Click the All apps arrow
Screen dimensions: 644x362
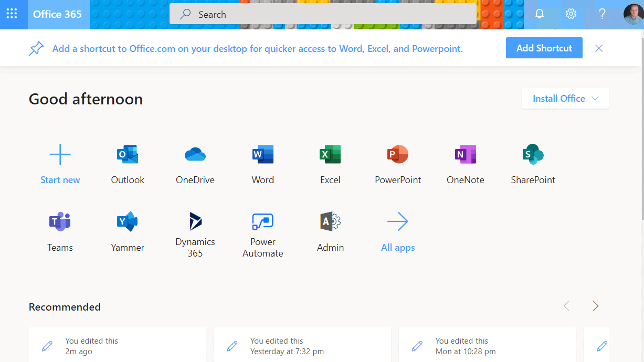(x=398, y=221)
